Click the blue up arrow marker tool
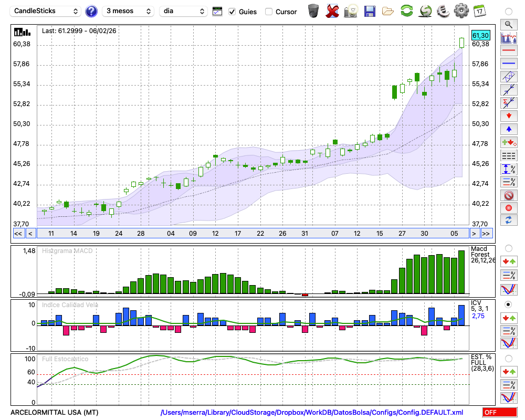Viewport: 525px width, 420px height. pos(509,129)
